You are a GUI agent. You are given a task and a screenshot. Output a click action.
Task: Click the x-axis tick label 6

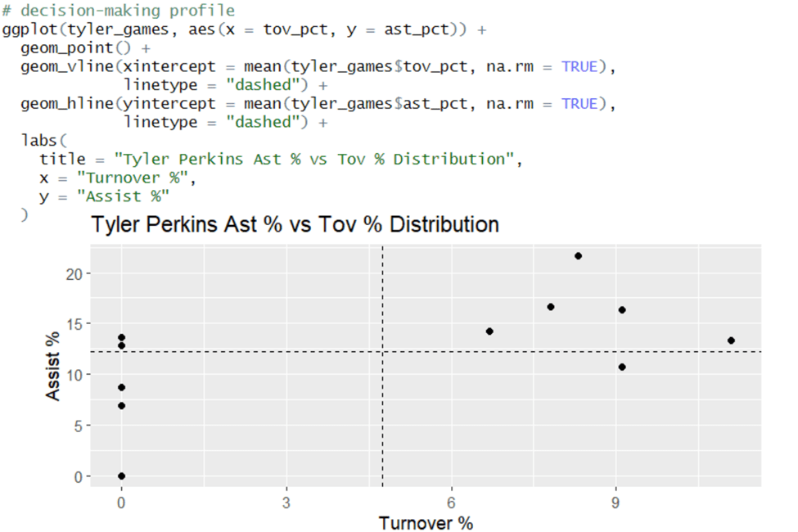[x=451, y=502]
